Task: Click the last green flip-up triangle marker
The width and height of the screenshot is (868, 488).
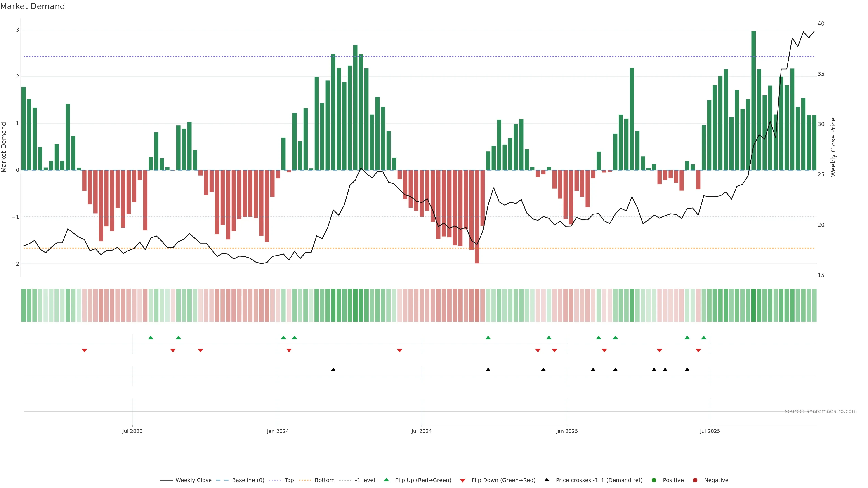Action: click(x=704, y=338)
